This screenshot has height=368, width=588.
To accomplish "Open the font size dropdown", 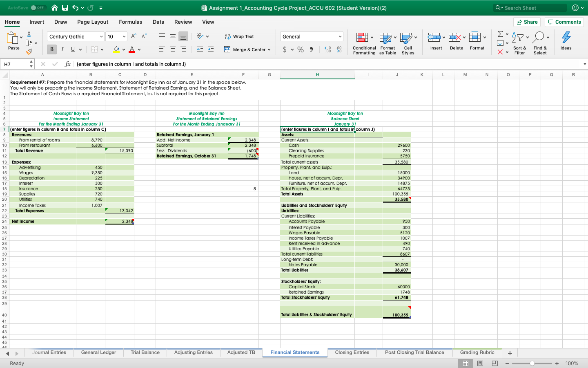I will tap(124, 36).
